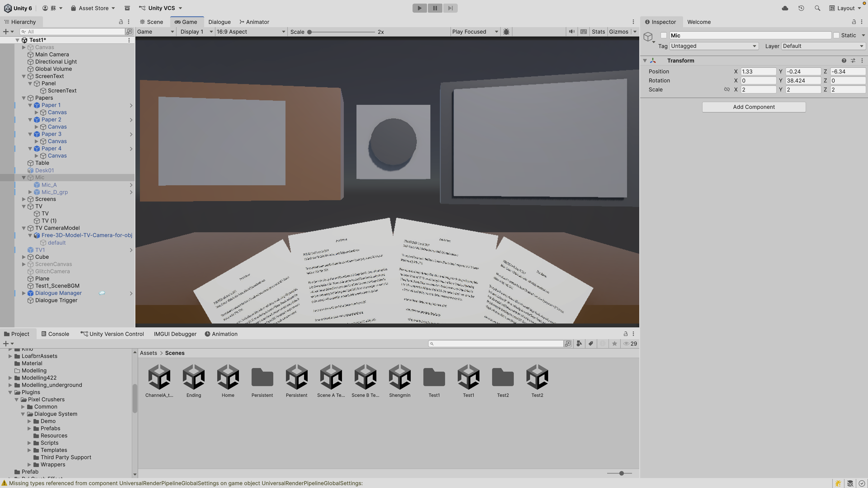
Task: Lock the Inspector panel
Action: (x=854, y=22)
